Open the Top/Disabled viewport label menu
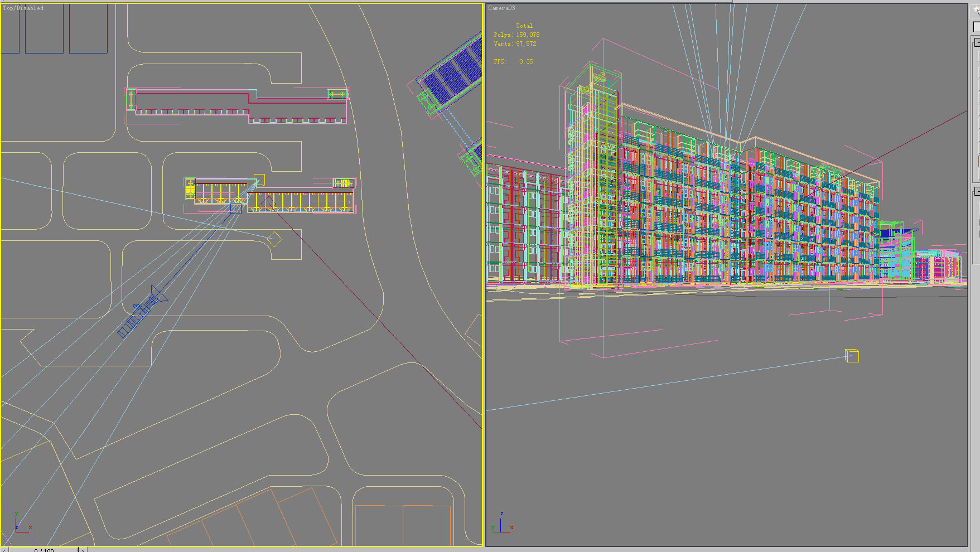The height and width of the screenshot is (552, 980). tap(23, 8)
